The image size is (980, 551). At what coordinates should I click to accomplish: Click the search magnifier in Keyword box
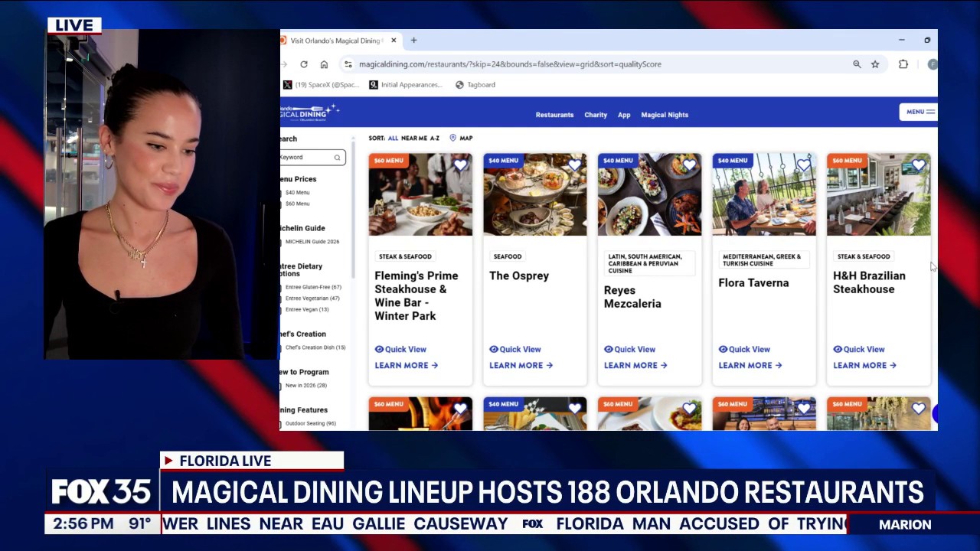coord(337,158)
